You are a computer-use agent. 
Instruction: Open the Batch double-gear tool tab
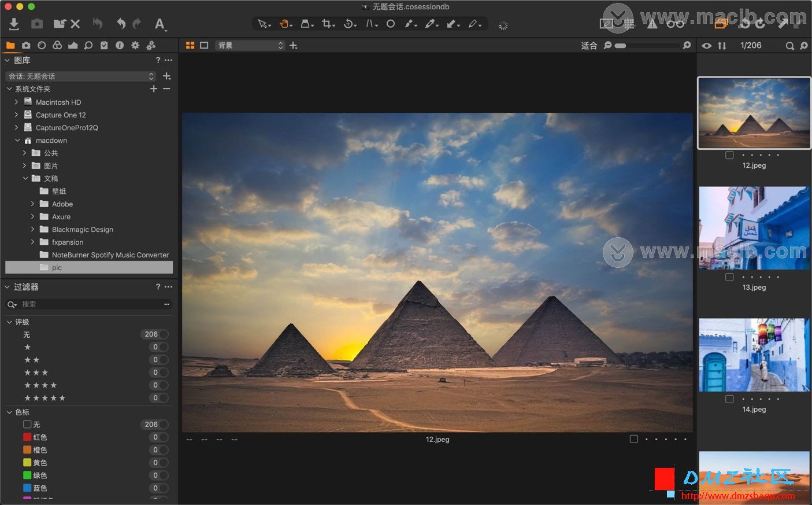[151, 45]
